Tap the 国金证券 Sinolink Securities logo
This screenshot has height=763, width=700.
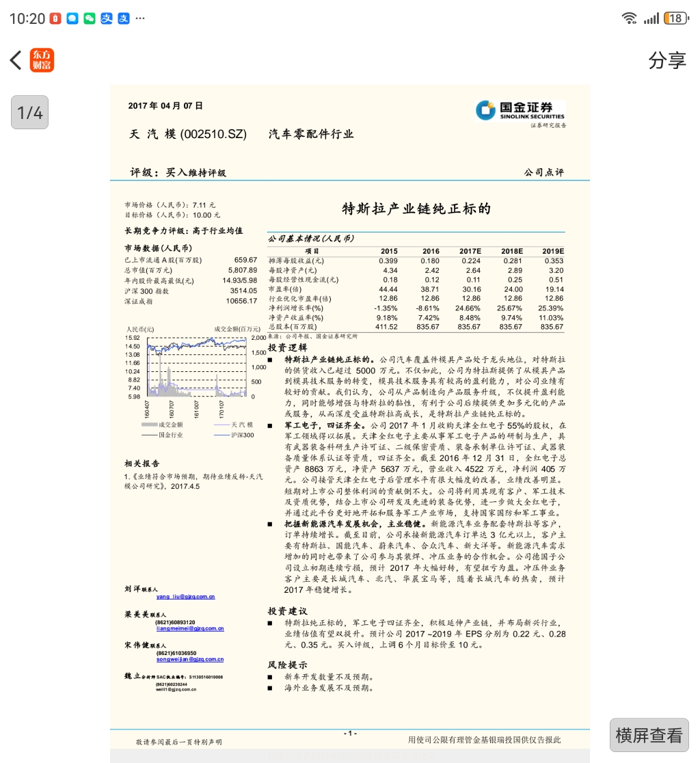coord(520,111)
